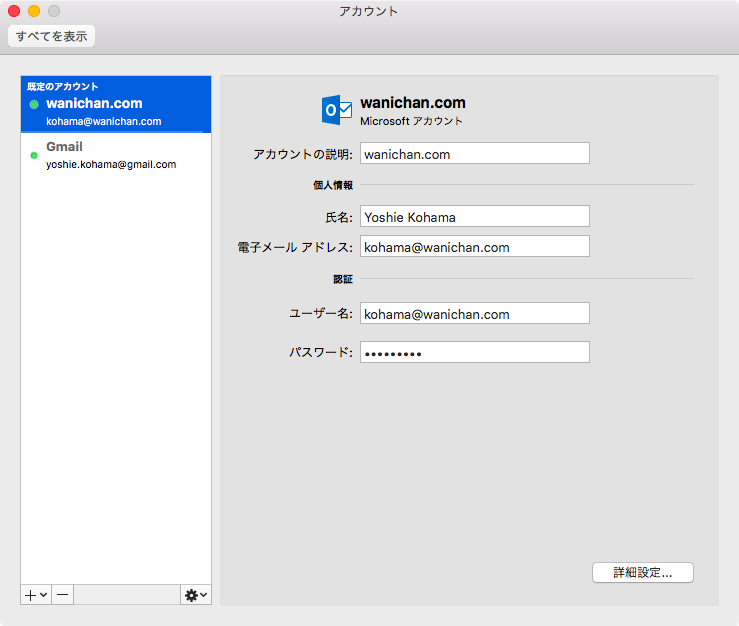Click the Microsoft アカウント subtitle

pyautogui.click(x=411, y=121)
